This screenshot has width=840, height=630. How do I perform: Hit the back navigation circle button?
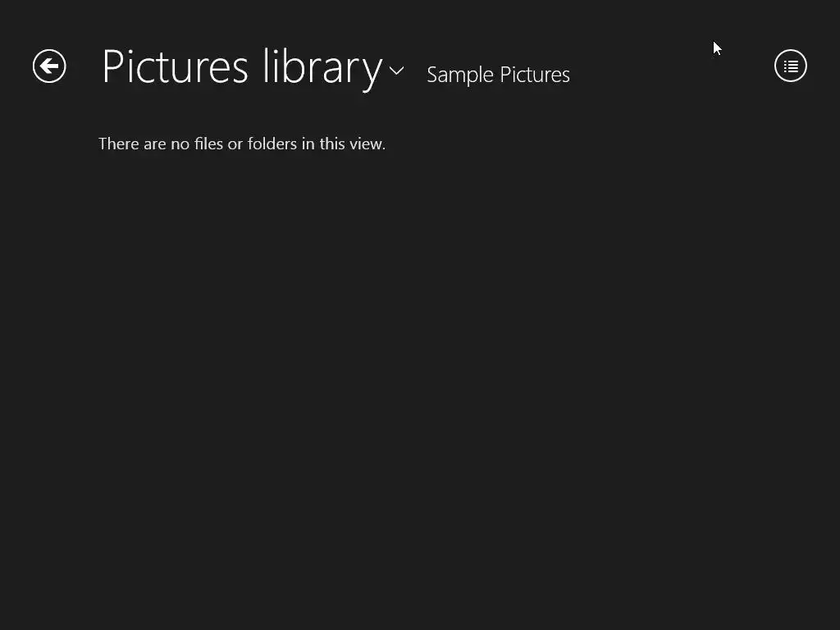click(49, 66)
